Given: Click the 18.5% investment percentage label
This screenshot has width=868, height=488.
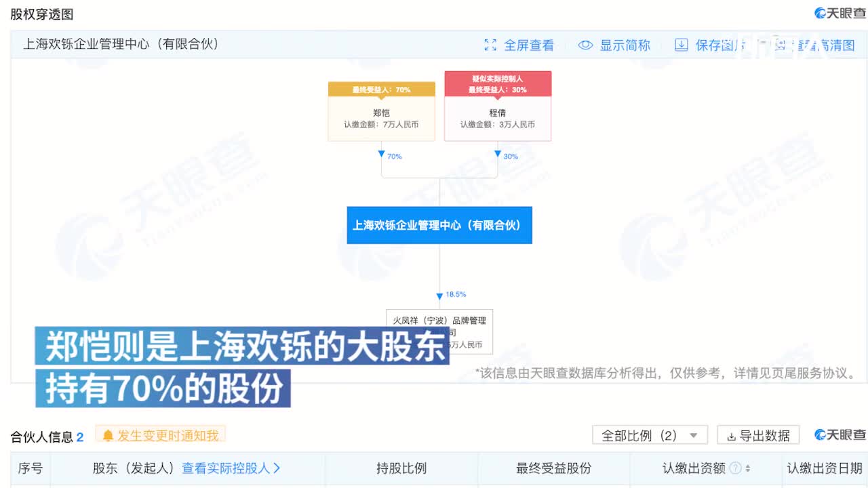Looking at the screenshot, I should pyautogui.click(x=456, y=295).
